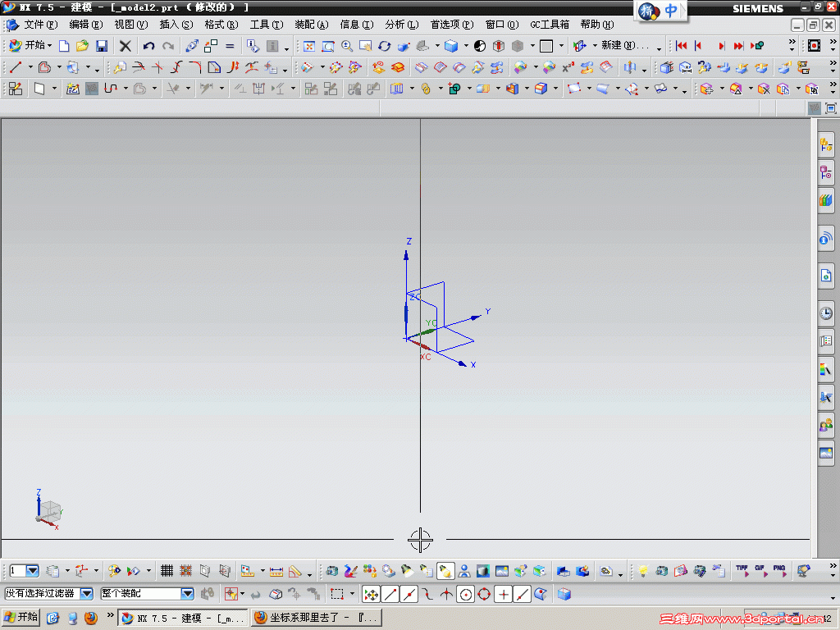Click Firefox quick launch icon in taskbar

90,619
